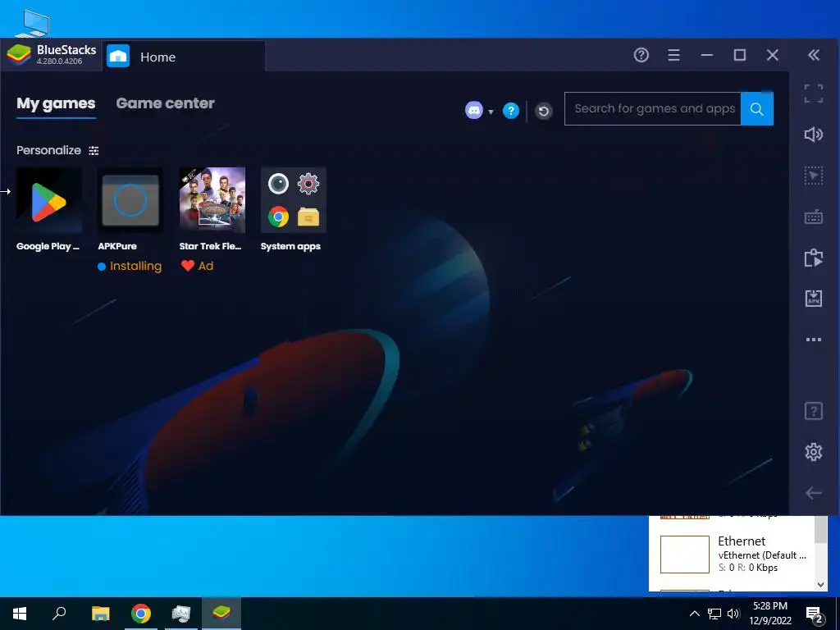Click the refresh circular arrow icon
Viewport: 840px width, 630px height.
tap(543, 111)
